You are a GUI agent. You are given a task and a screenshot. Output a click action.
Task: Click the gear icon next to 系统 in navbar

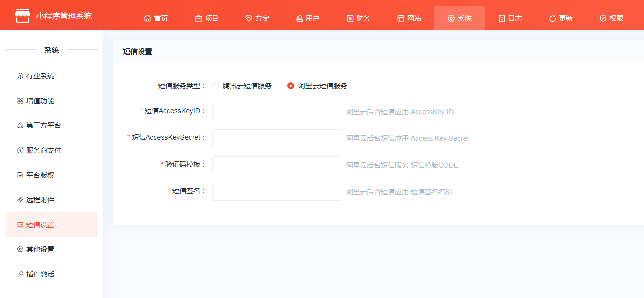click(451, 18)
